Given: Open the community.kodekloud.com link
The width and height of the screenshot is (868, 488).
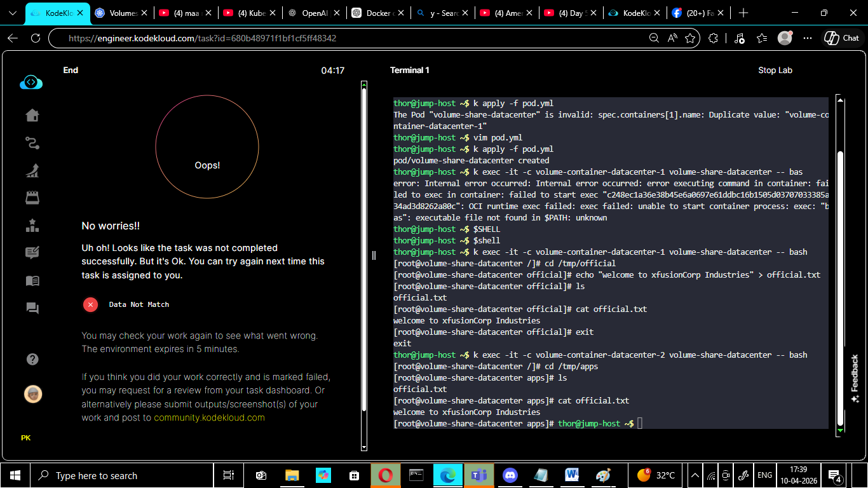Looking at the screenshot, I should [209, 417].
